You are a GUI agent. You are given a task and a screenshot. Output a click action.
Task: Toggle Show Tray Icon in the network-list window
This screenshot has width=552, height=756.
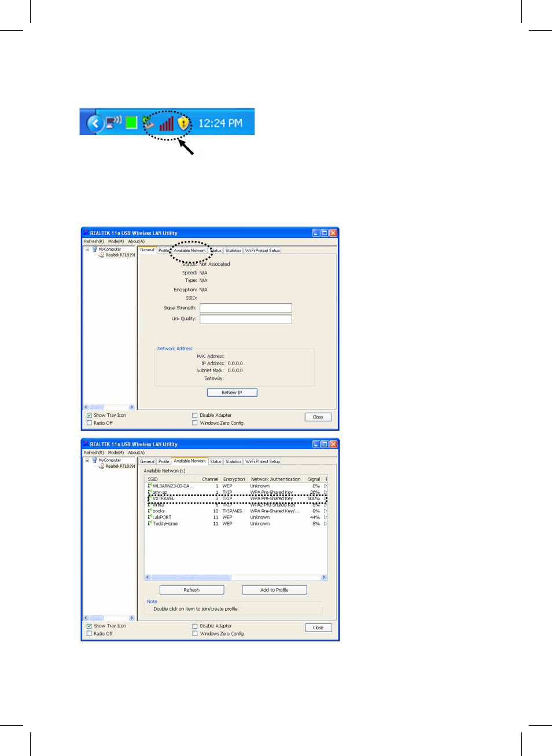(89, 626)
